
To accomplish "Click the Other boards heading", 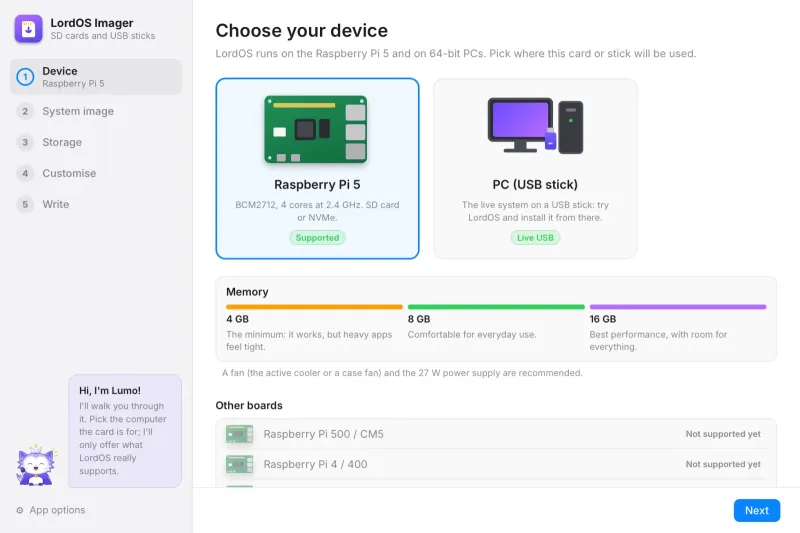I will (249, 405).
